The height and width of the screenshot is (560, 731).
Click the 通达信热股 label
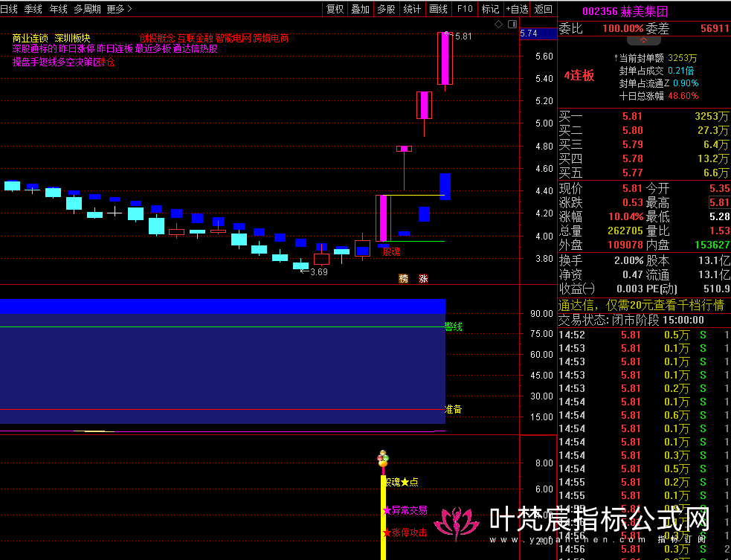(x=195, y=48)
